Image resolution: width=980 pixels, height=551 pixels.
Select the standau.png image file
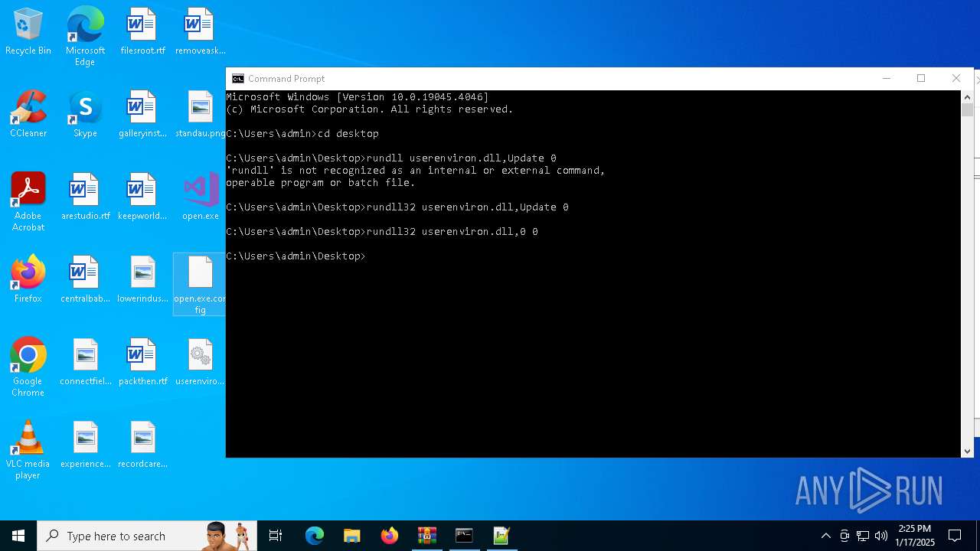[x=200, y=115]
